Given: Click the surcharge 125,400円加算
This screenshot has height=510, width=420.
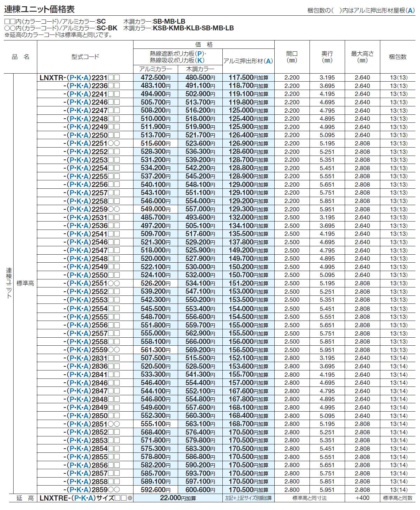Looking at the screenshot, I should [249, 119].
